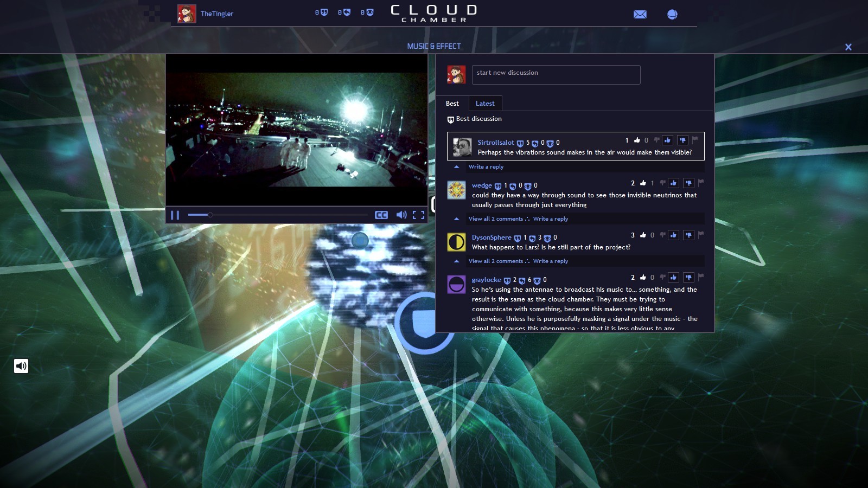Open the reply badge counter in header
This screenshot has width=868, height=488.
coord(344,12)
